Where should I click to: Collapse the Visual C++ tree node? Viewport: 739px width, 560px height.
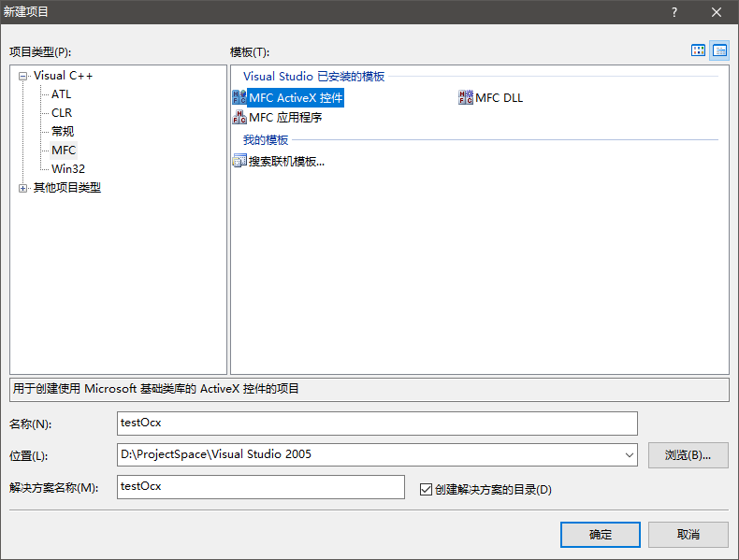click(23, 76)
